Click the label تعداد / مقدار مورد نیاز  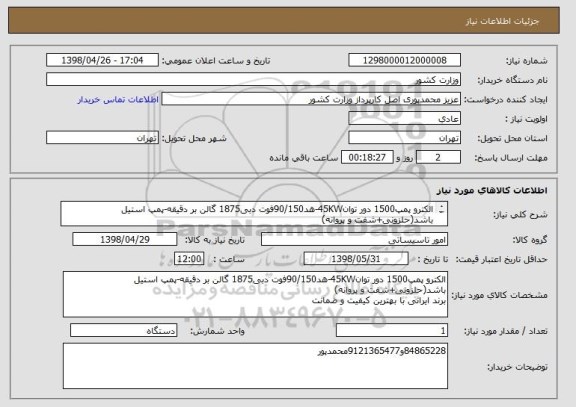(505, 331)
